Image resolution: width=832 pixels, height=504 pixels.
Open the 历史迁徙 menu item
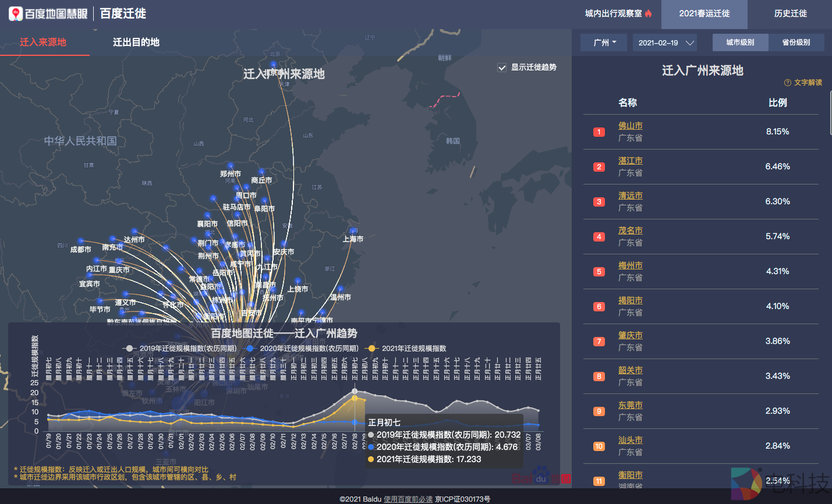point(790,13)
